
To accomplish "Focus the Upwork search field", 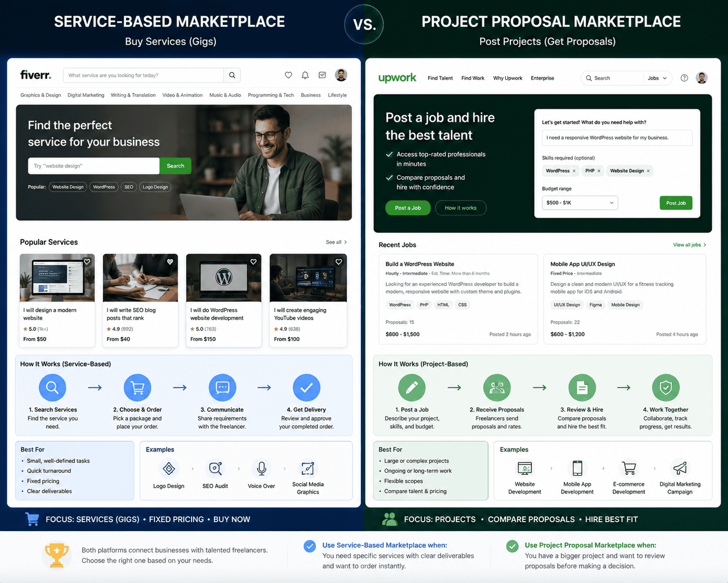I will (614, 78).
